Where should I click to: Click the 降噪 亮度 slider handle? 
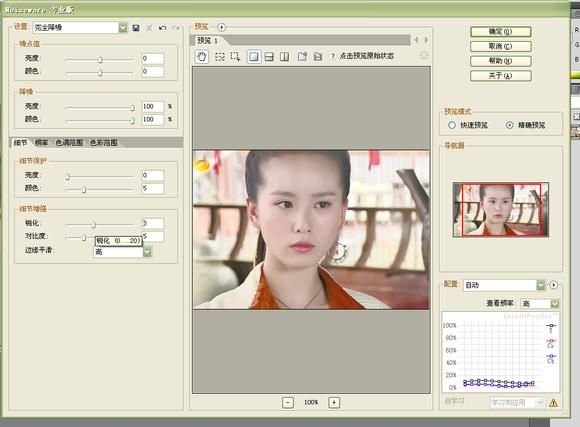click(132, 108)
